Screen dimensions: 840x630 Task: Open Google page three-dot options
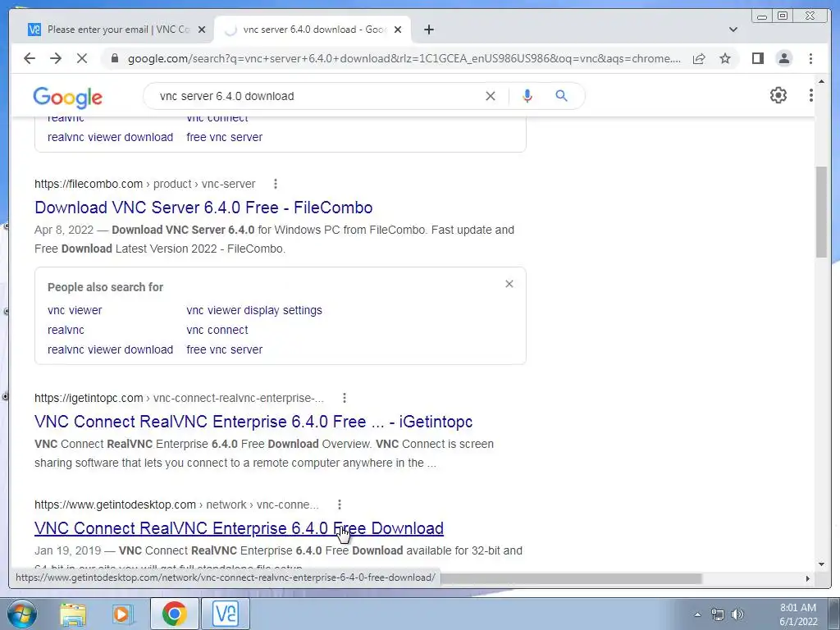pyautogui.click(x=811, y=95)
